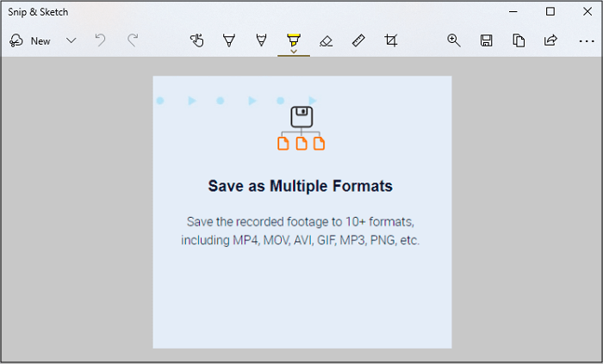Save the snip using the floppy icon
603x364 pixels.
pos(486,40)
